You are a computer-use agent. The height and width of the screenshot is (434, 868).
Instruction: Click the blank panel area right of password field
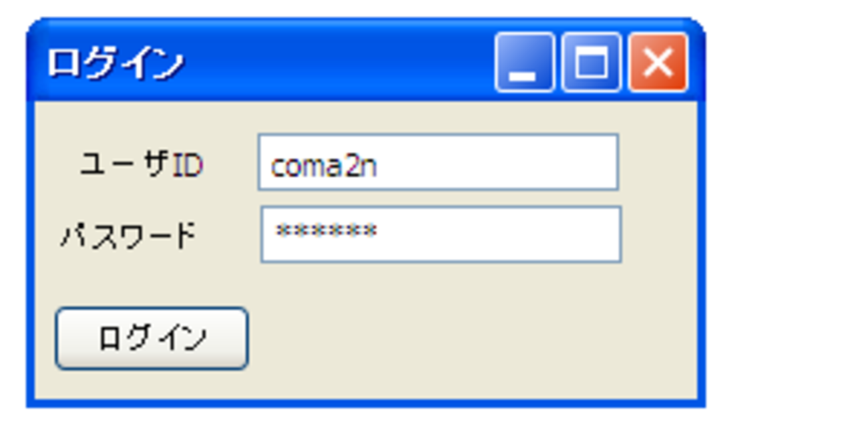pyautogui.click(x=659, y=234)
